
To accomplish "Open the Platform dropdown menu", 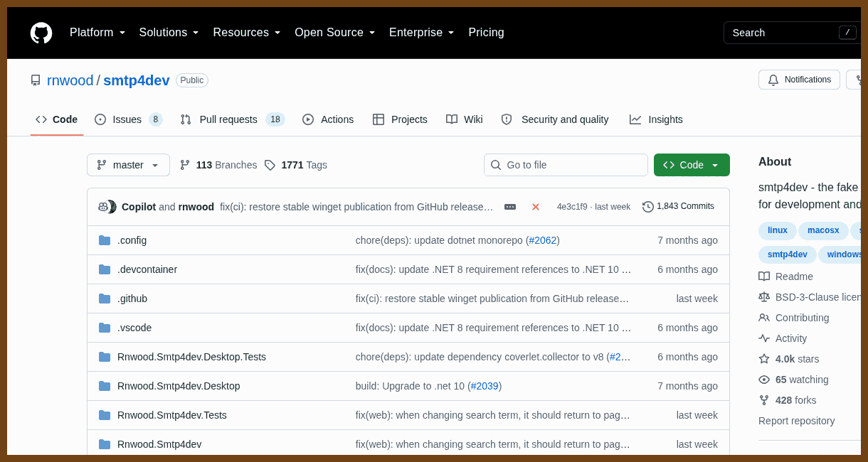I will (x=97, y=33).
